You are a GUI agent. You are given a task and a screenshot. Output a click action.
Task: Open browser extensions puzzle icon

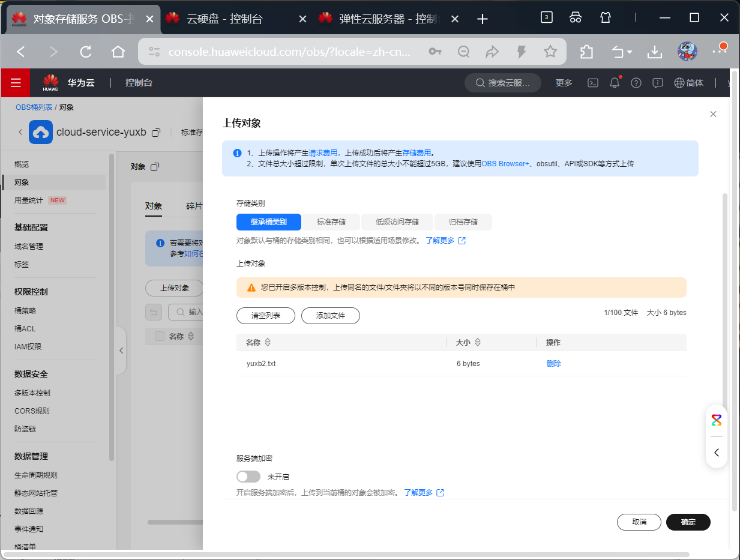(586, 52)
